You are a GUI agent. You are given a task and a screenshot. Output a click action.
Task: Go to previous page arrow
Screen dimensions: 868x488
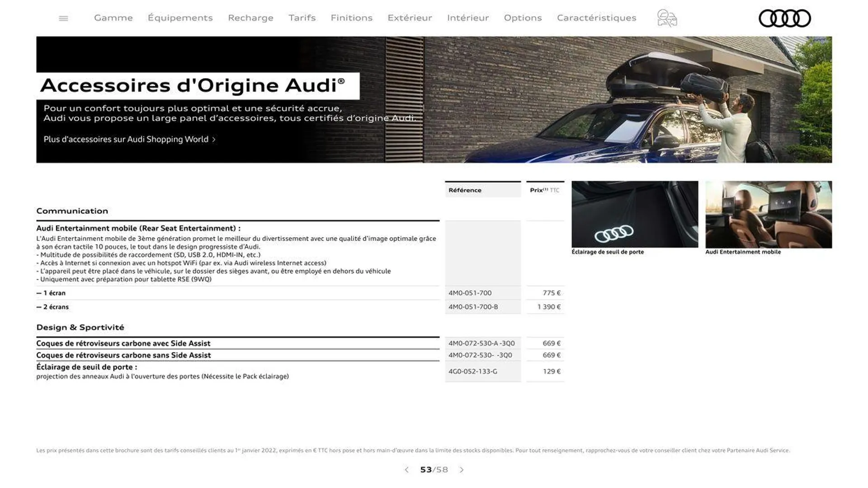pos(406,470)
